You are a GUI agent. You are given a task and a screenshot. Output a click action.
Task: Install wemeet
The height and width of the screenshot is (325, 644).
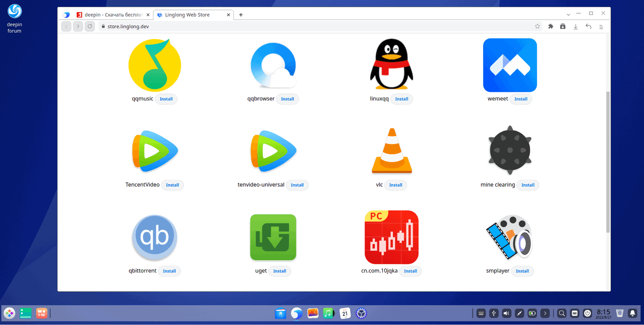tap(521, 99)
